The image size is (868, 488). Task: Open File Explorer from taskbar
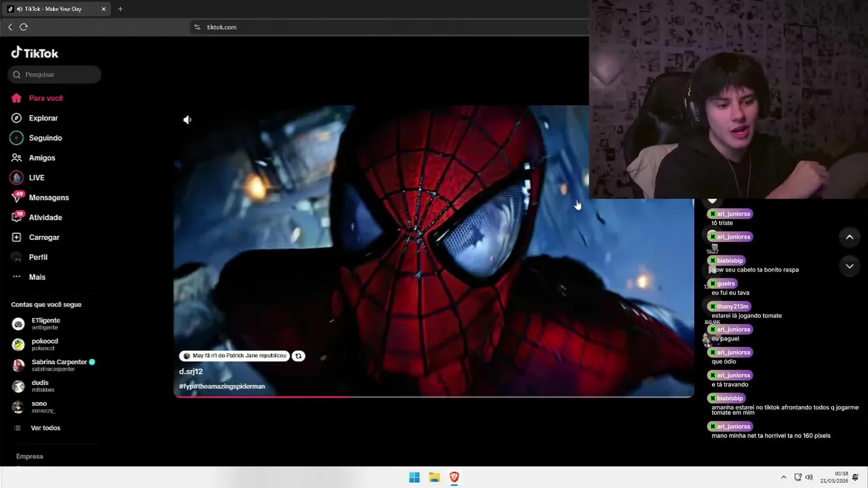[434, 477]
